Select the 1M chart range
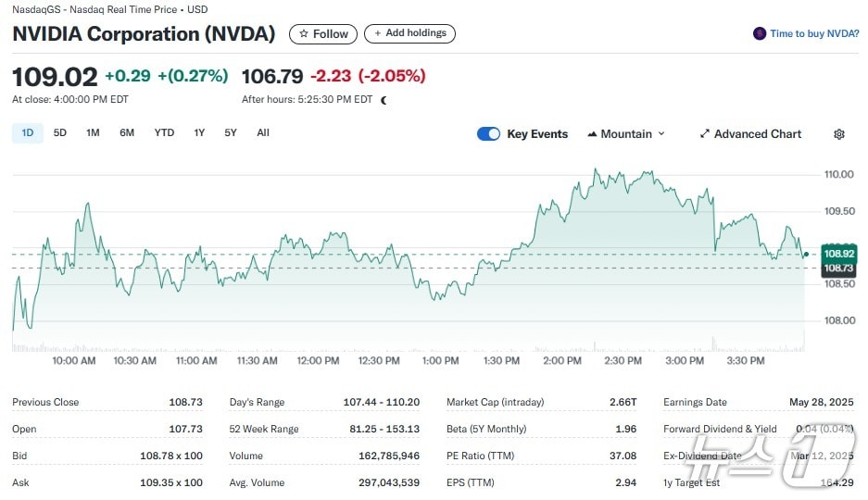Screen dimensions: 868x500 point(93,133)
